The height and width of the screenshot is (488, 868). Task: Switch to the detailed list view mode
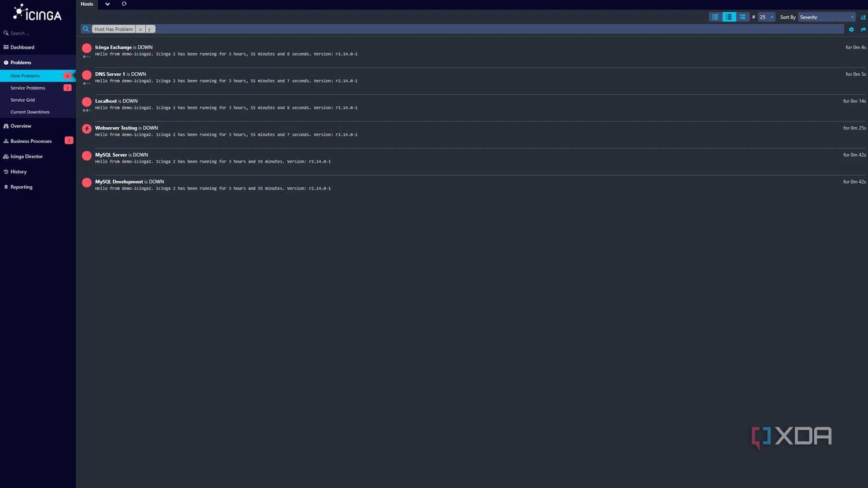[x=742, y=17]
